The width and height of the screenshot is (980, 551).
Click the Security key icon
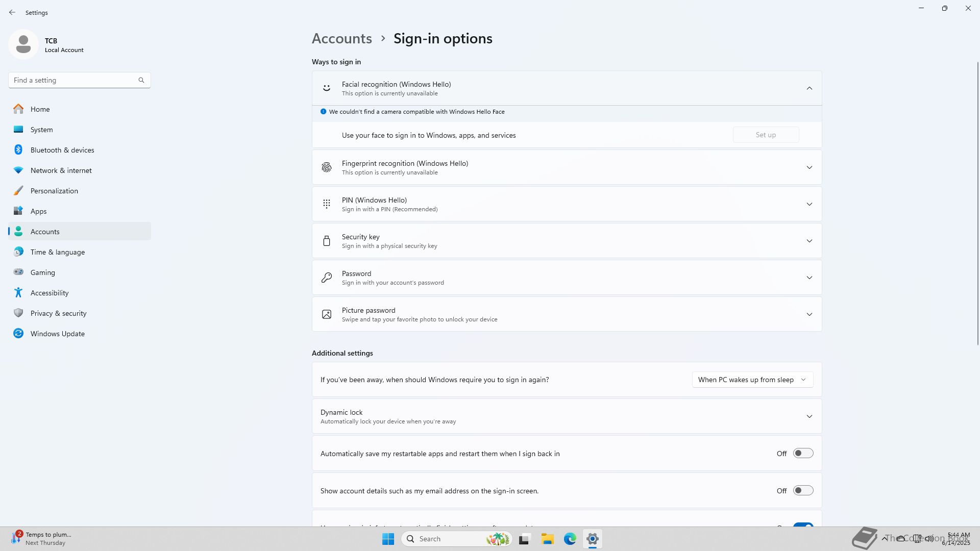click(x=327, y=241)
